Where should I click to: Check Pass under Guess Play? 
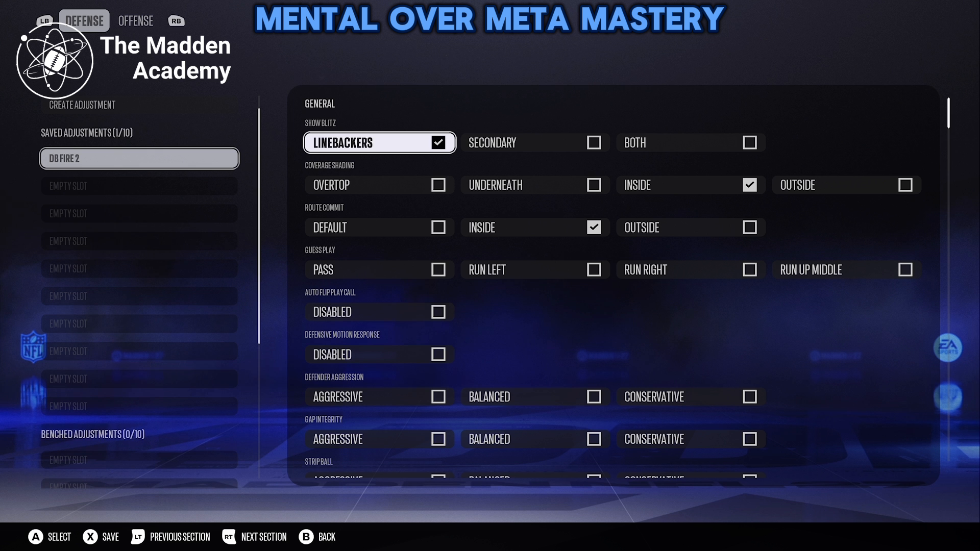[380, 270]
